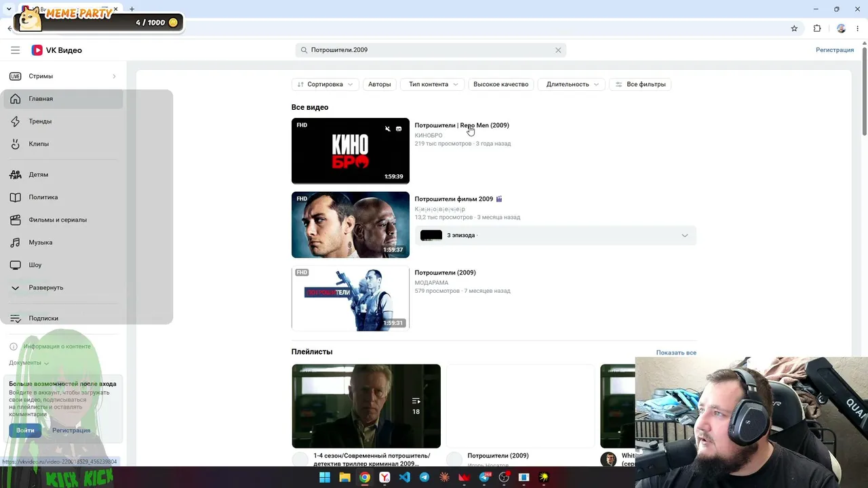This screenshot has width=868, height=488.
Task: Open the Chrome profile avatar
Action: click(841, 28)
